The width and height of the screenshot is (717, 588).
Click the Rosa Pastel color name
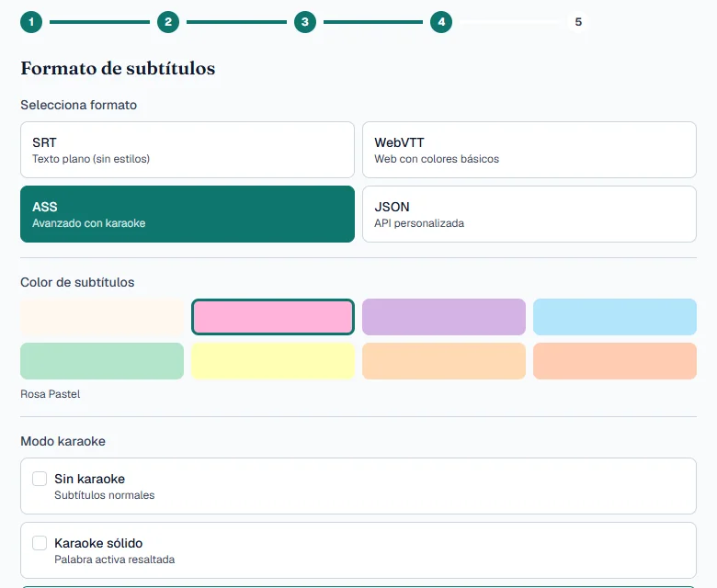tap(51, 394)
